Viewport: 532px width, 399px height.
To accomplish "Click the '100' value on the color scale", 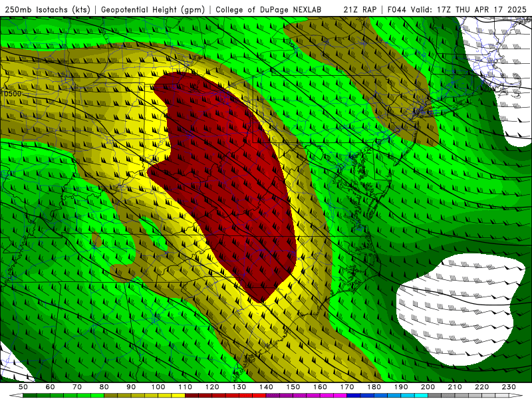I will tap(158, 387).
